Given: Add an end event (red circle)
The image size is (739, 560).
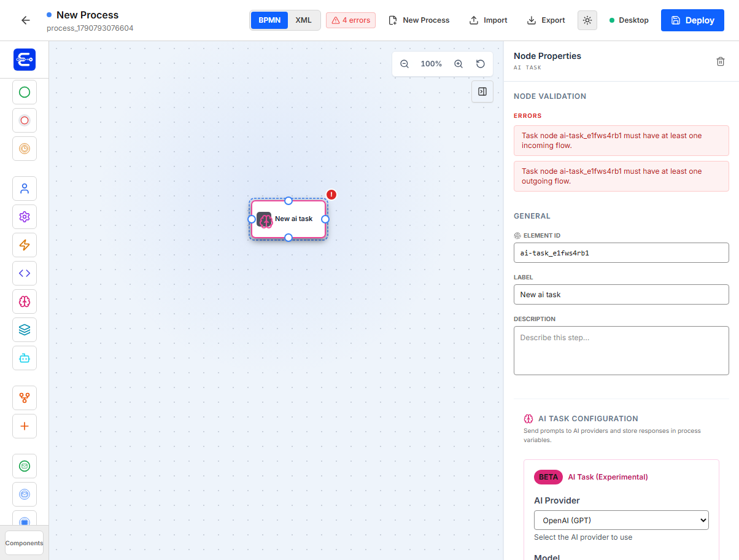Looking at the screenshot, I should click(25, 120).
